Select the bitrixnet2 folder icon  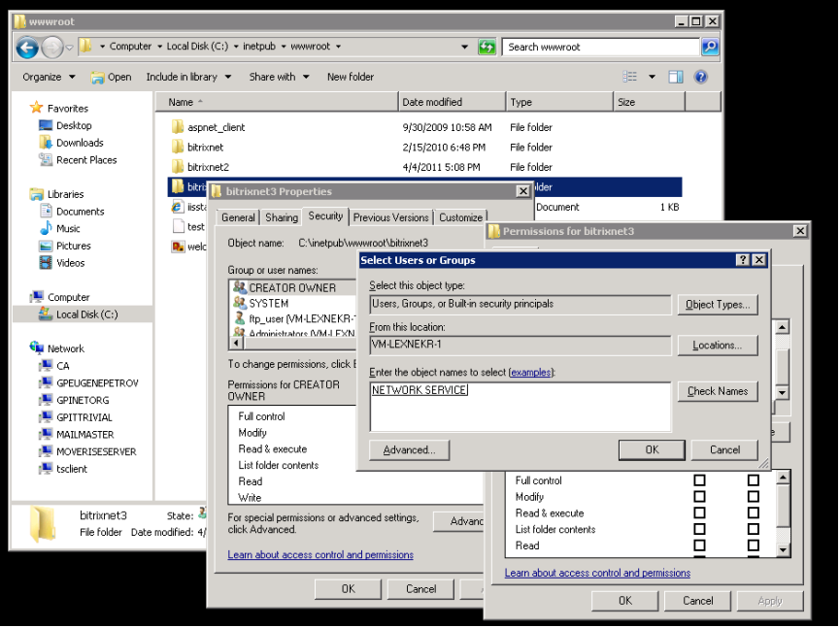178,167
